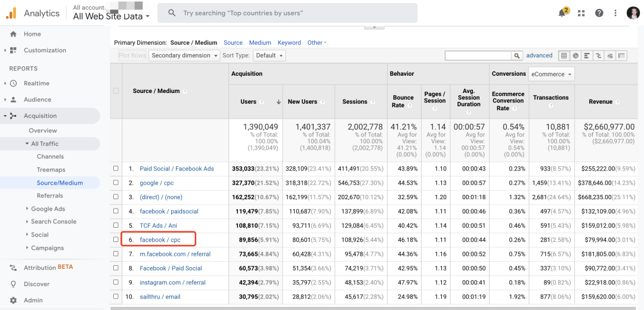Click help icon beside Sessions header
644x310 pixels.
tap(373, 102)
